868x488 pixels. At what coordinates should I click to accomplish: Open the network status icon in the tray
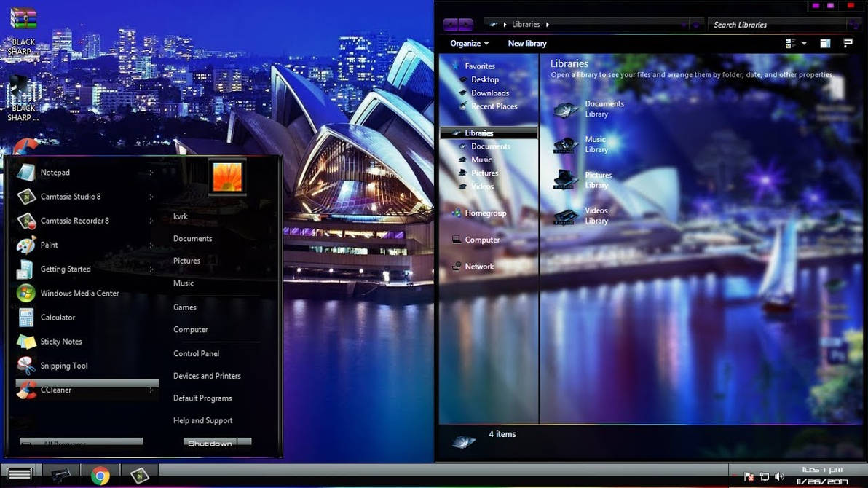point(764,477)
